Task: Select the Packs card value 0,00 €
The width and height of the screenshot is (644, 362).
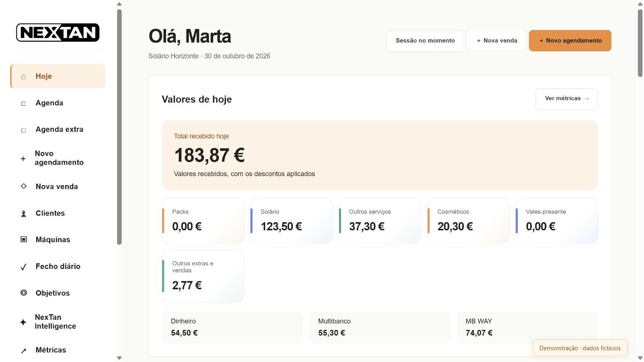Action: click(x=187, y=227)
